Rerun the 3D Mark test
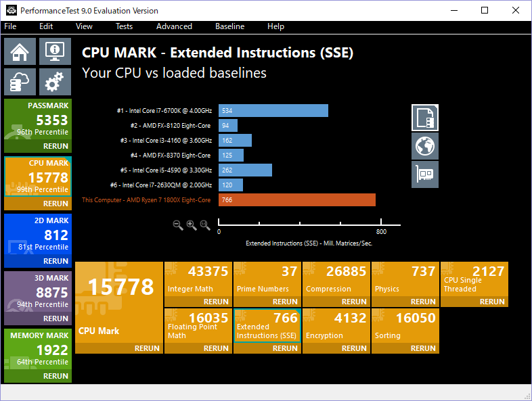532x401 pixels. pyautogui.click(x=38, y=319)
